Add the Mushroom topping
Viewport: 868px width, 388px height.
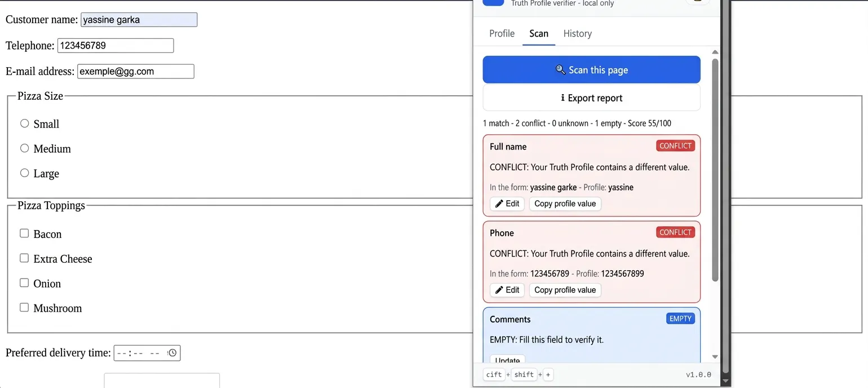click(24, 307)
